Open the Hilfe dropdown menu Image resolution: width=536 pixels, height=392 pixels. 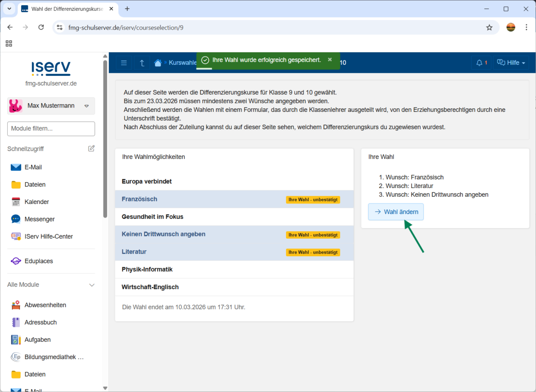point(511,63)
